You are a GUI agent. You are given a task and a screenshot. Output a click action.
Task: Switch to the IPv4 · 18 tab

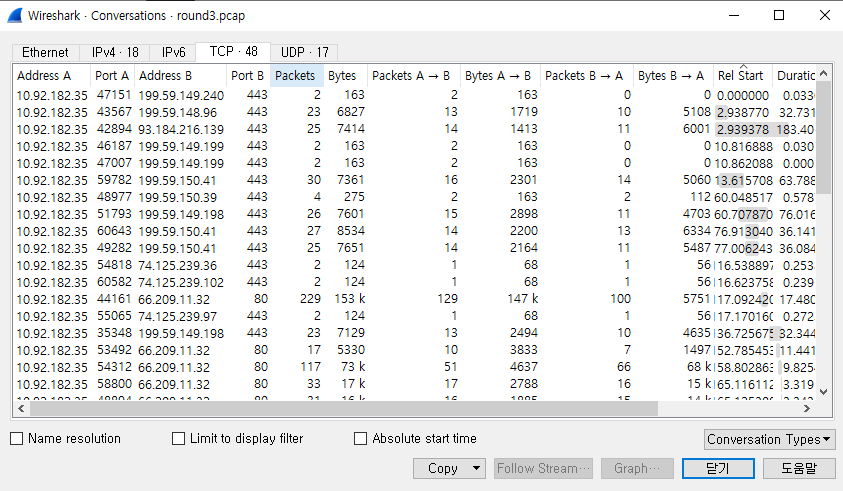[115, 52]
